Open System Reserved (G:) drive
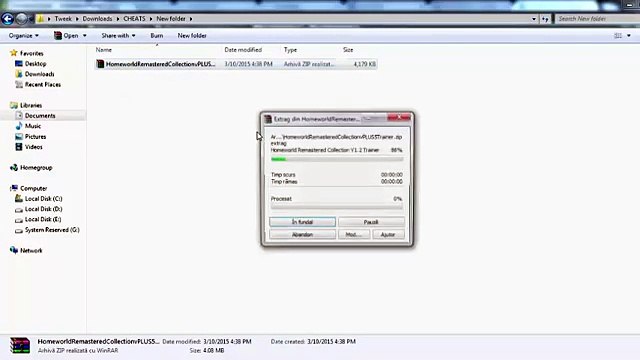640x360 pixels. (52, 230)
